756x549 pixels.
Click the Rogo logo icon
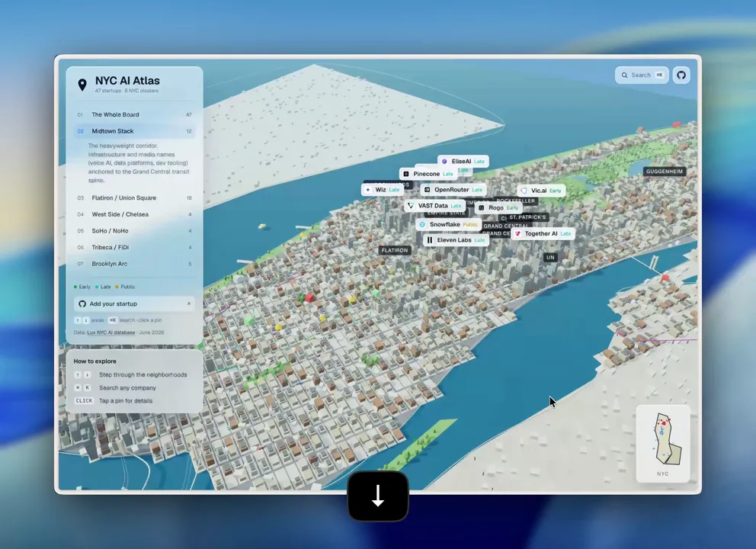coord(481,208)
